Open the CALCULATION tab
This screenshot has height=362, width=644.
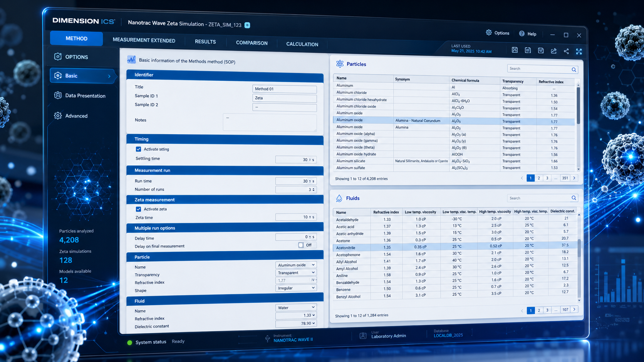tap(302, 44)
